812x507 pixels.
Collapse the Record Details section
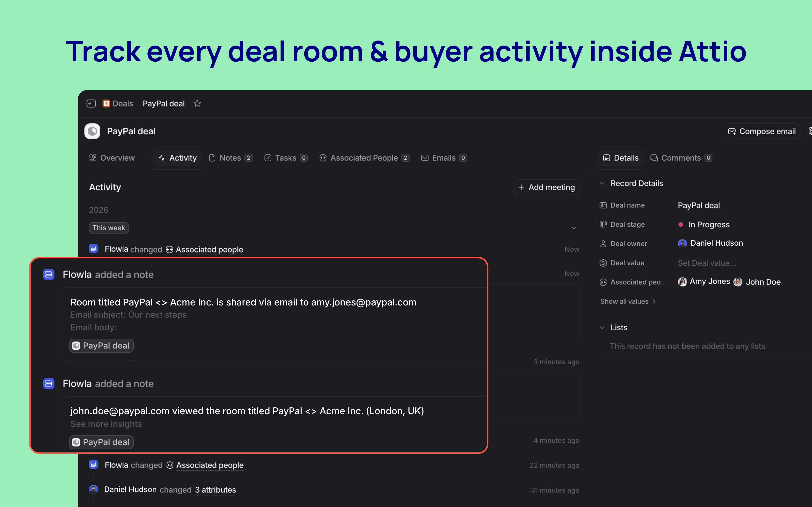[602, 184]
